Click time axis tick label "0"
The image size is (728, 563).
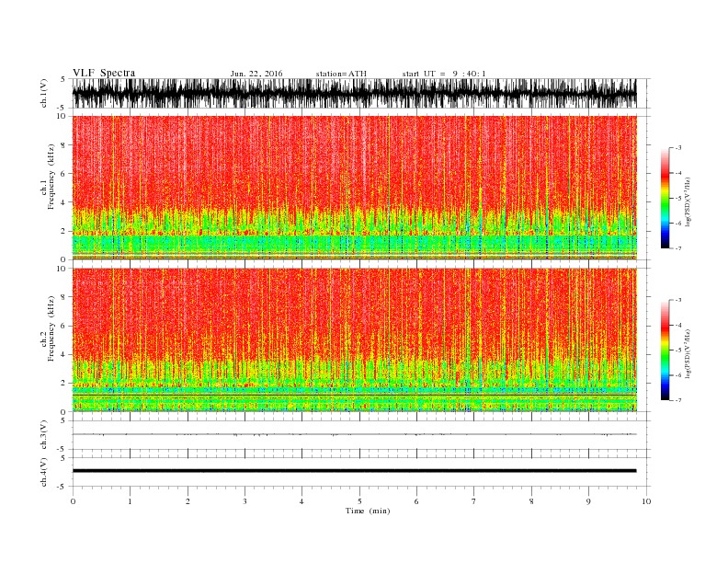[x=73, y=501]
